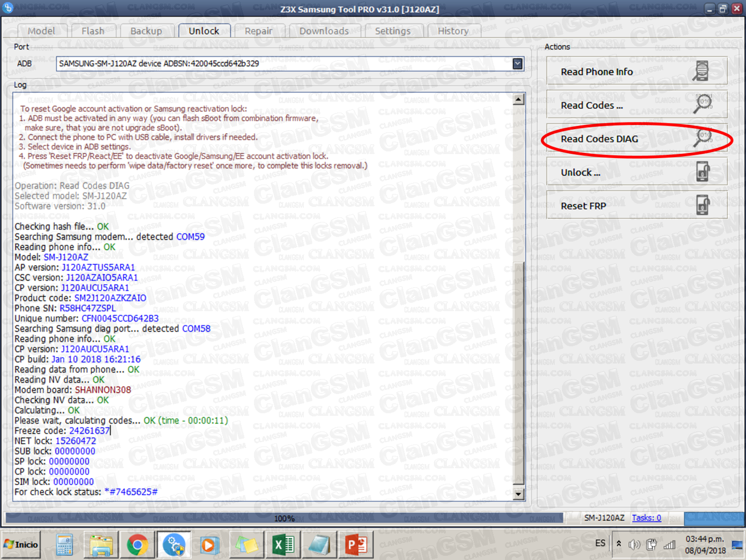
Task: Click the Reset FRP phone icon
Action: (x=702, y=205)
